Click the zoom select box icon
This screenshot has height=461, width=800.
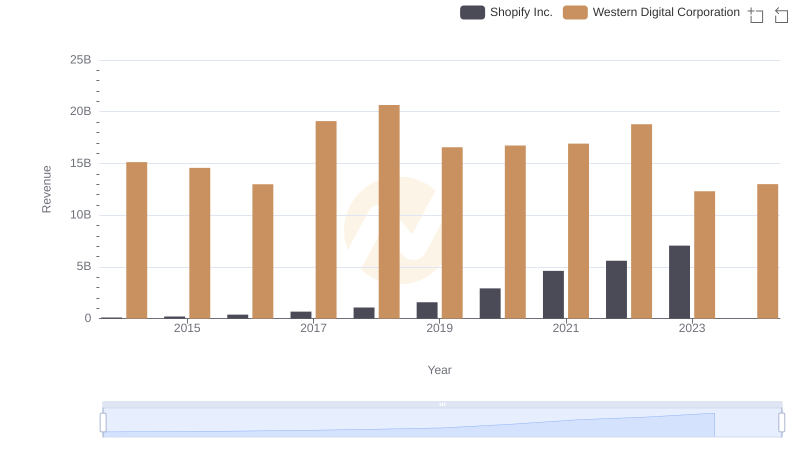pos(756,15)
